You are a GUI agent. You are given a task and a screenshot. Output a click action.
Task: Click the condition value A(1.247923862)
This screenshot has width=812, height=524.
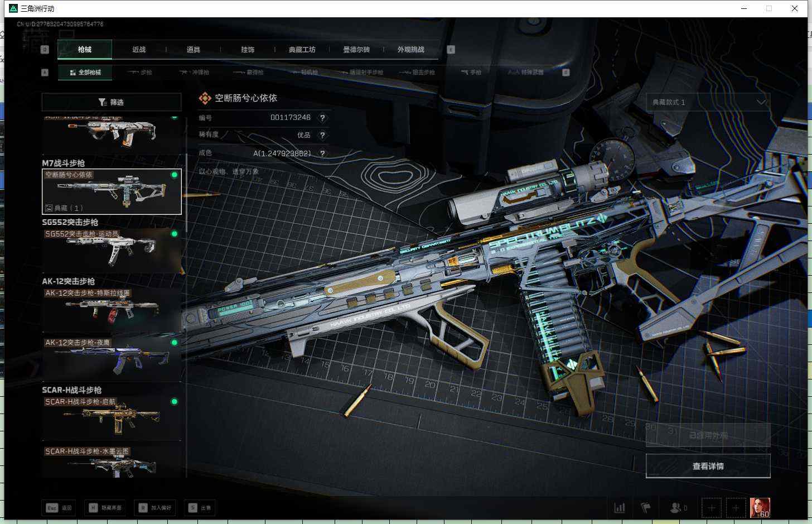(x=282, y=153)
